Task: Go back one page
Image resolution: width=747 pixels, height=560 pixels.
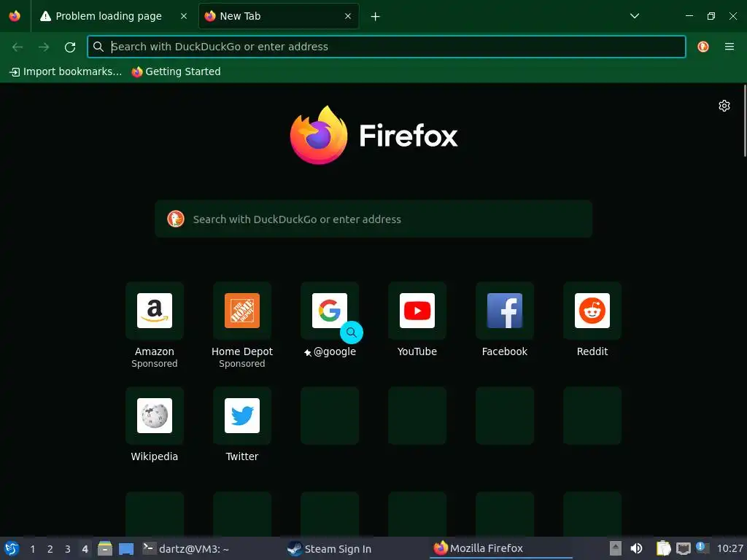Action: (x=18, y=47)
